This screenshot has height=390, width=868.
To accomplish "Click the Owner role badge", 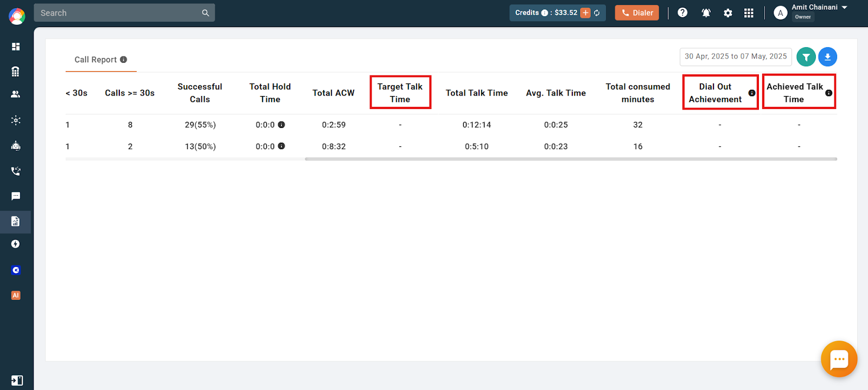I will click(x=803, y=17).
